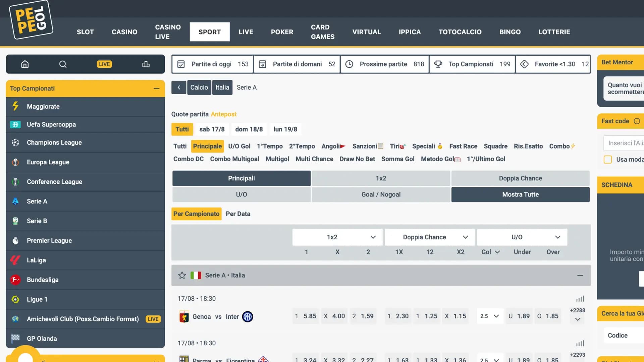Open statistics via the bar chart icon

tap(146, 64)
